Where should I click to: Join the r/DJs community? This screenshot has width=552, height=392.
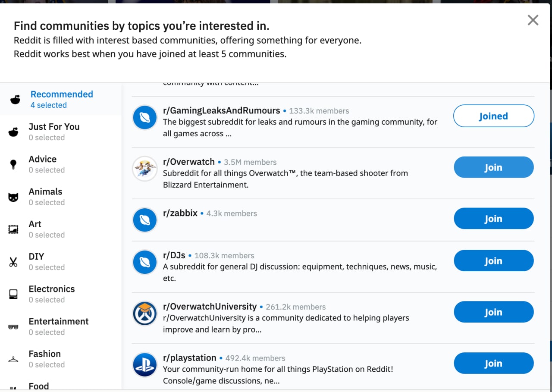click(494, 261)
